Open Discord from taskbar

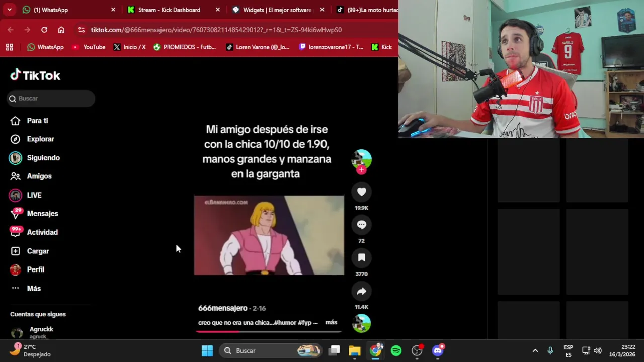[x=438, y=351]
